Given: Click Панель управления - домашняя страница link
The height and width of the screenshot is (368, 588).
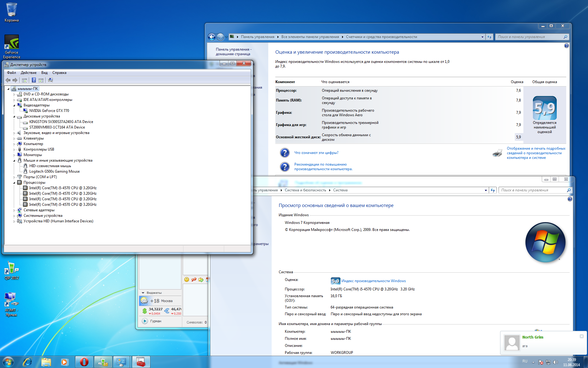Looking at the screenshot, I should pos(233,52).
